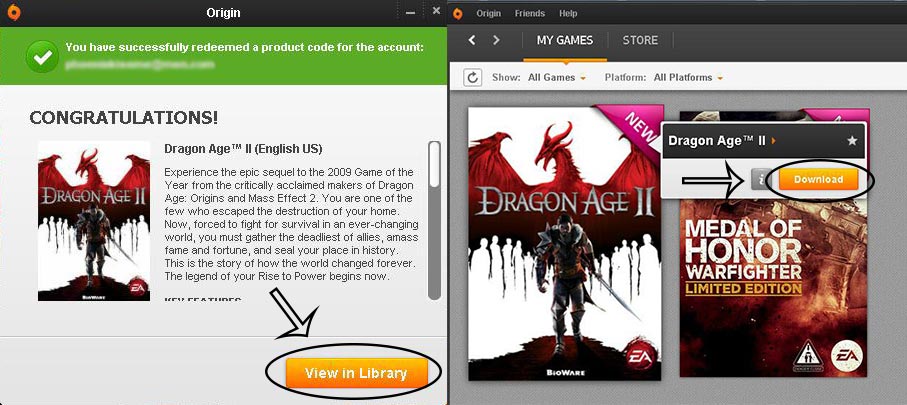The image size is (907, 405).
Task: Click the View in Library button
Action: pos(356,373)
